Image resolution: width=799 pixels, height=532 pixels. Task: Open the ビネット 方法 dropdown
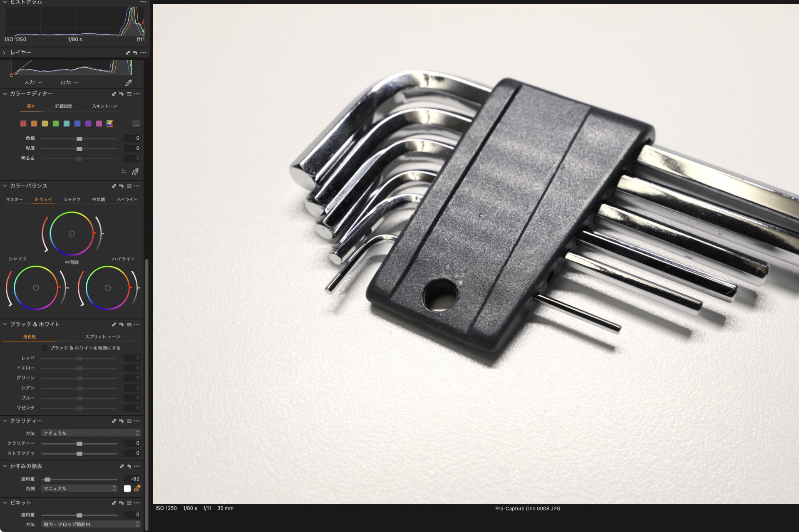(91, 524)
